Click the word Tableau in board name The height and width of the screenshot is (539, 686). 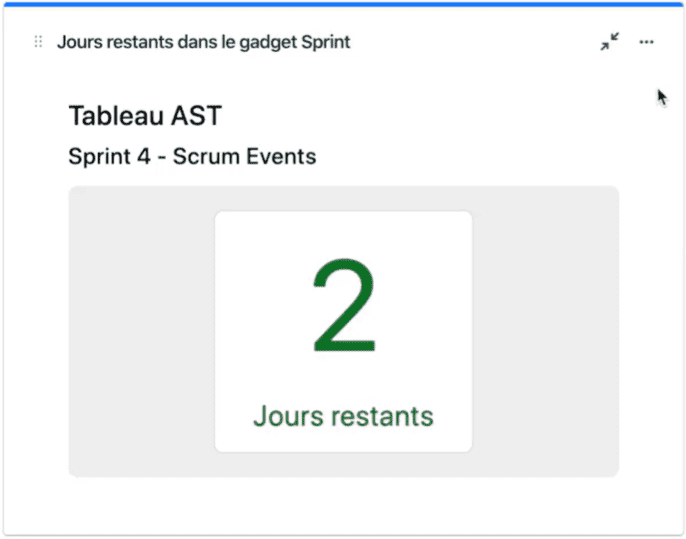117,116
